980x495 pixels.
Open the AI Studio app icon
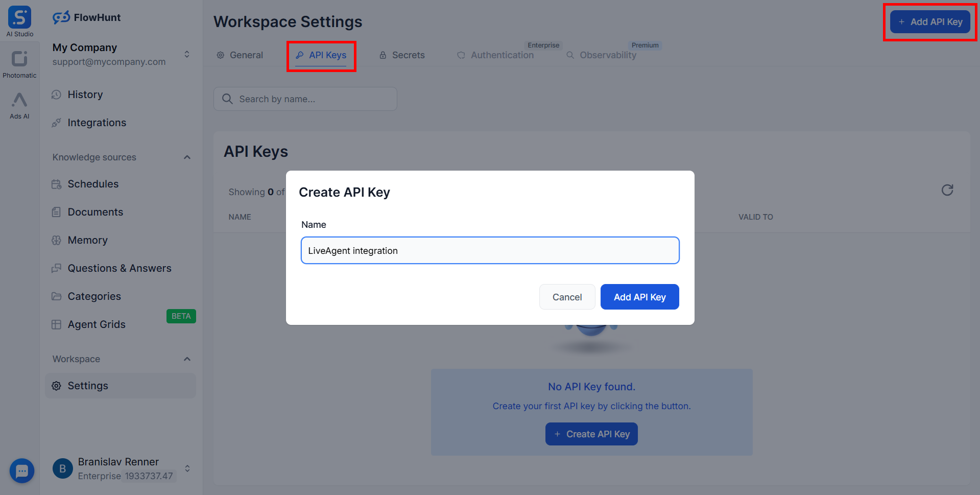19,18
